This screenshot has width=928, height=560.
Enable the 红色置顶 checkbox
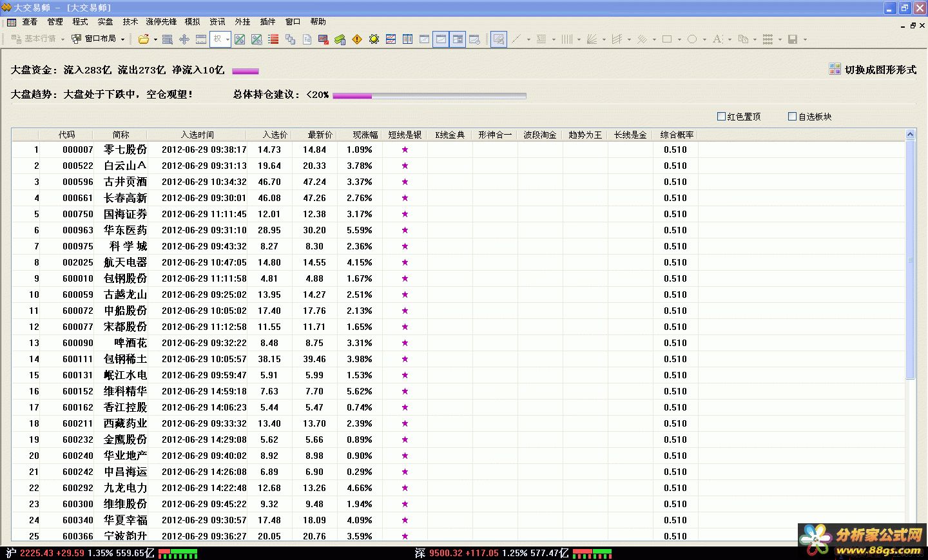click(x=722, y=116)
